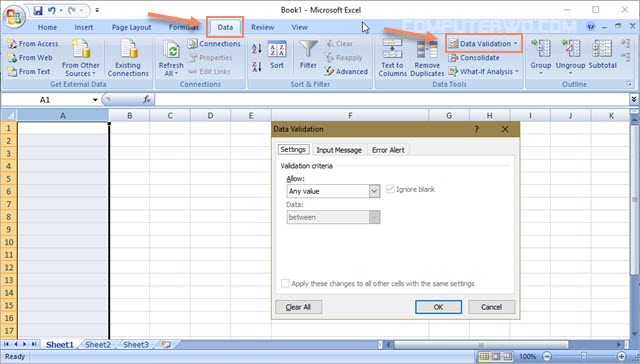The height and width of the screenshot is (364, 640).
Task: Click the horizontal scrollbar thumb
Action: pyautogui.click(x=481, y=345)
